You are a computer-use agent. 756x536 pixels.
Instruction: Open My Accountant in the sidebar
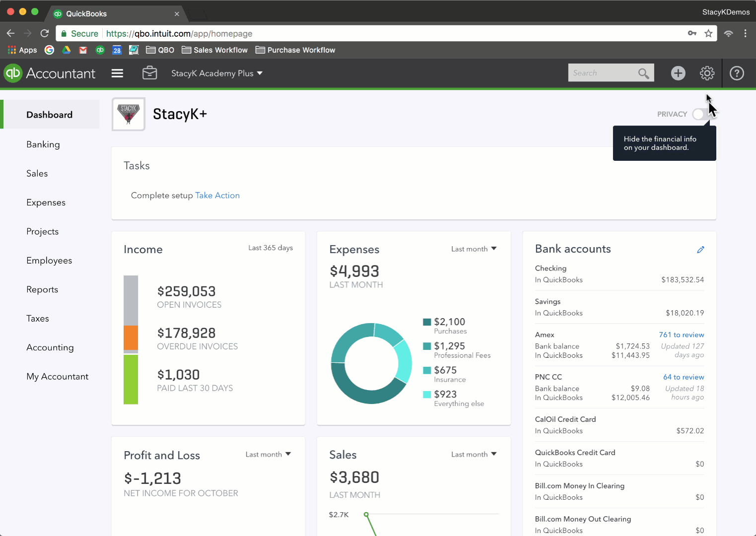(58, 377)
